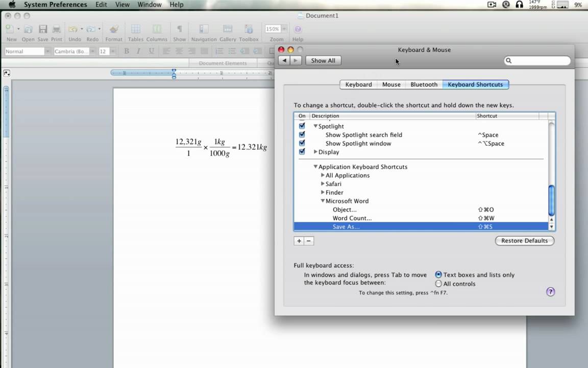Click the Redo icon in Word toolbar

coord(91,29)
